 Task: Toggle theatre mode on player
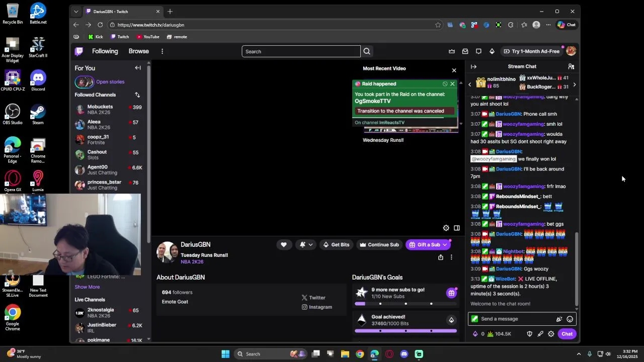pyautogui.click(x=457, y=228)
